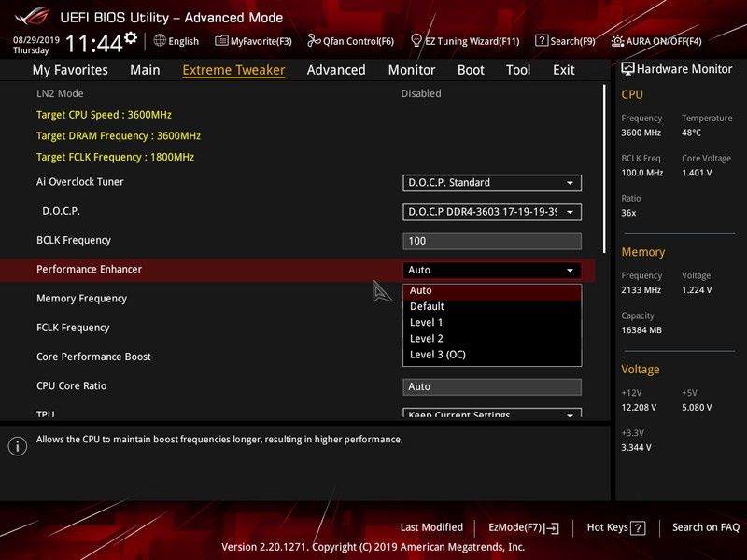Click Target CPU Speed : 3600MHz text
747x560 pixels.
point(104,115)
